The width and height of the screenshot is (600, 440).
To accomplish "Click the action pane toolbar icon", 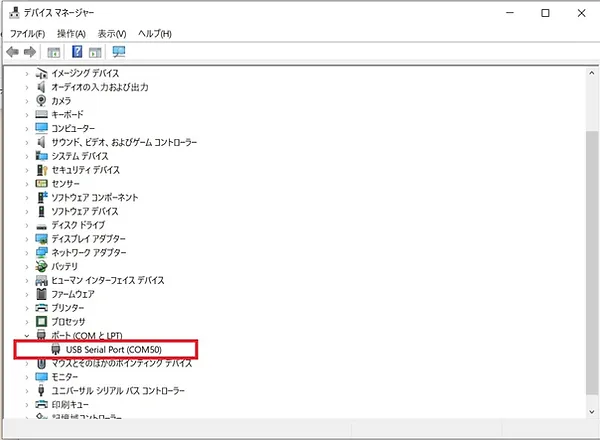I will (95, 52).
